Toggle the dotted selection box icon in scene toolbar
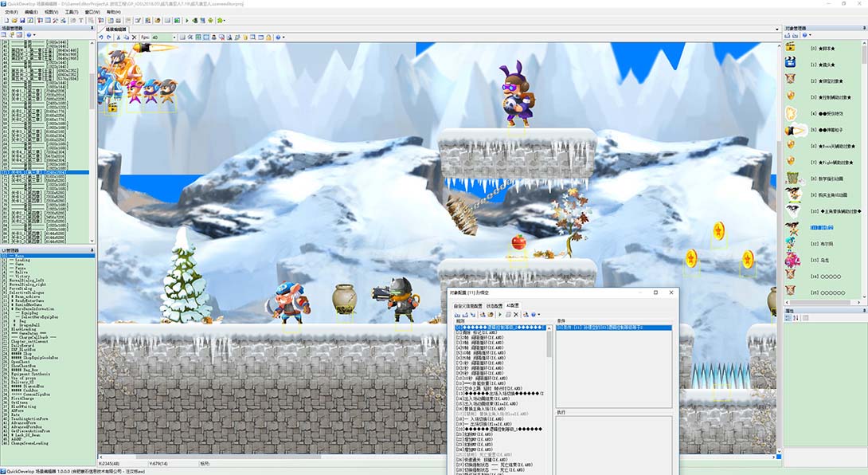The image size is (868, 475). [x=206, y=37]
